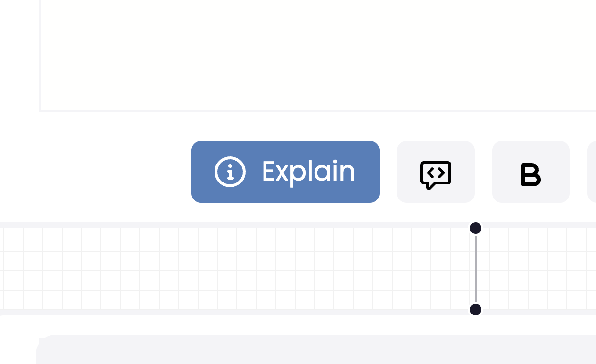Click the info icon inside the Explain button
Screen dimensions: 596x364
click(231, 171)
